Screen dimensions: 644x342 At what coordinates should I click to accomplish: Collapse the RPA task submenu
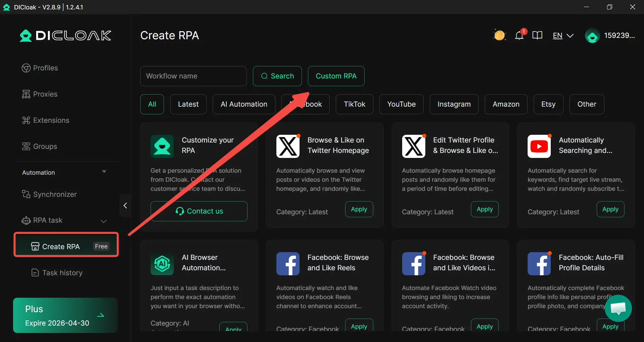click(x=104, y=221)
